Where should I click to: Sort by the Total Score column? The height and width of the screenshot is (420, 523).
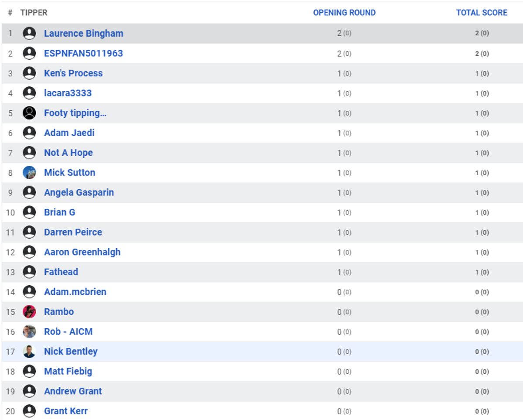482,13
